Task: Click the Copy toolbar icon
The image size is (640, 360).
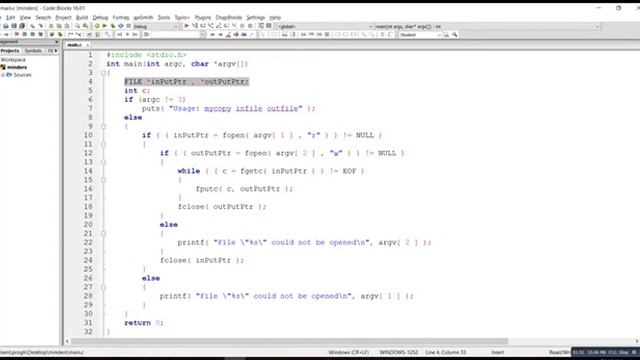Action: coord(59,26)
